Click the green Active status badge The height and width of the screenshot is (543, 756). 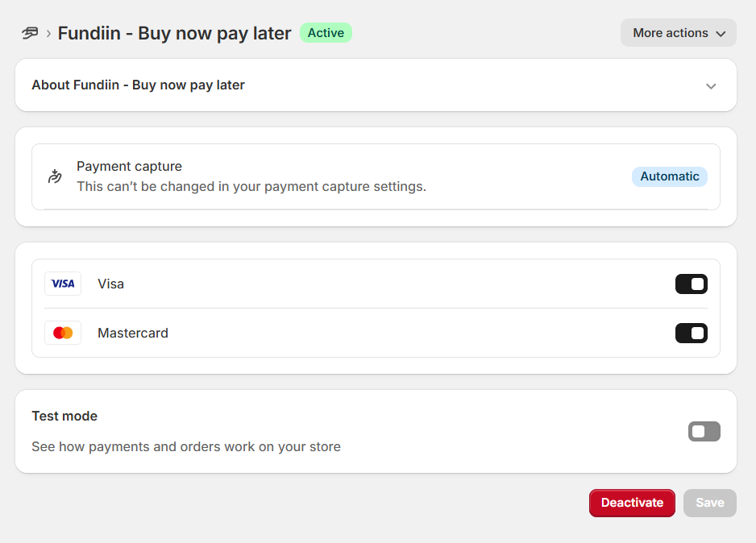click(x=326, y=33)
